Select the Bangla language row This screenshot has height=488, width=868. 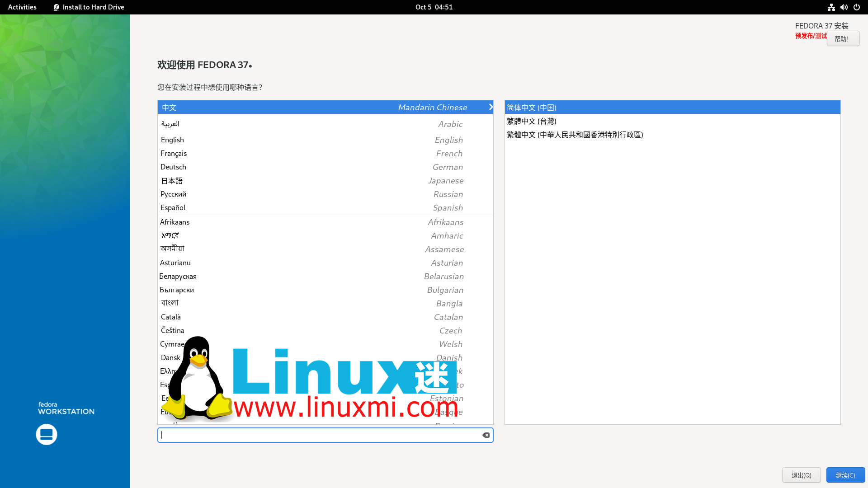pos(325,304)
